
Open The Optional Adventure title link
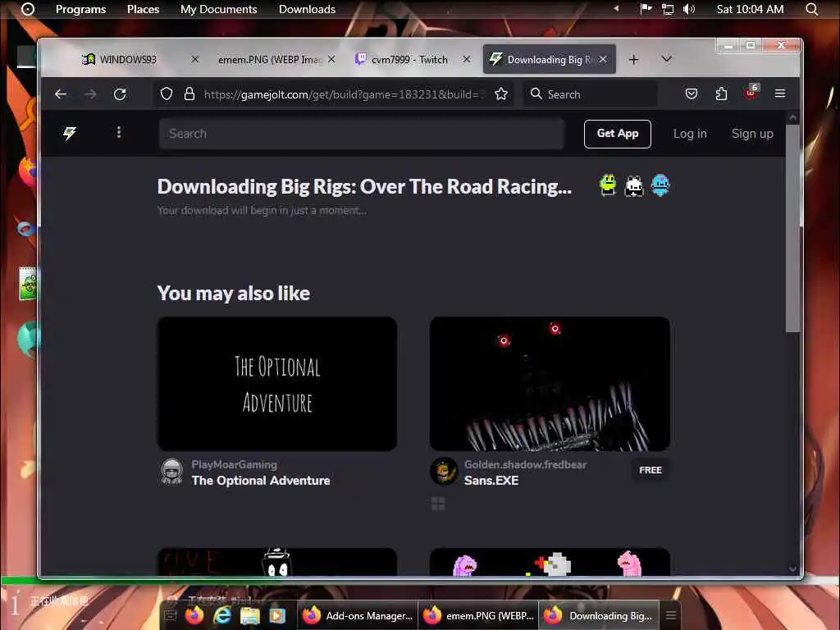(x=261, y=481)
